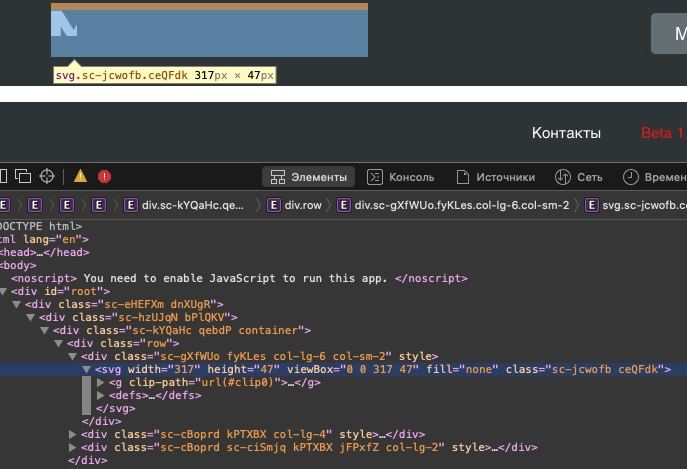Expand the defs element
The image size is (687, 469).
pos(100,395)
